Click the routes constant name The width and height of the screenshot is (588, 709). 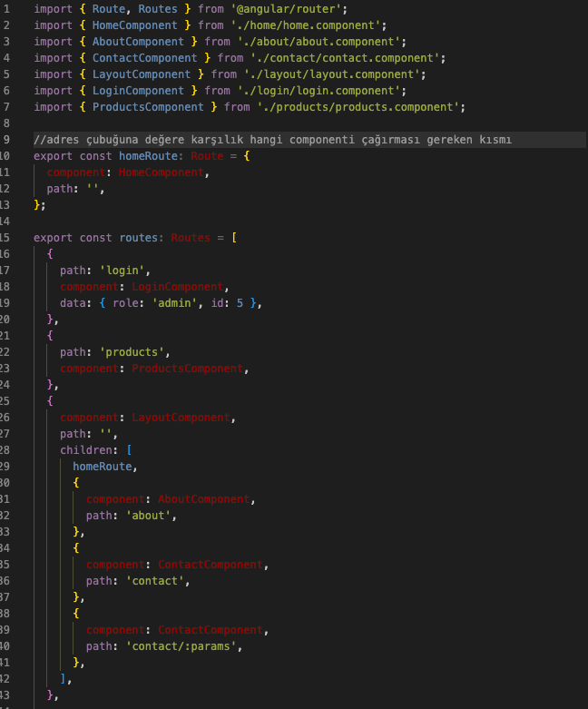click(138, 238)
